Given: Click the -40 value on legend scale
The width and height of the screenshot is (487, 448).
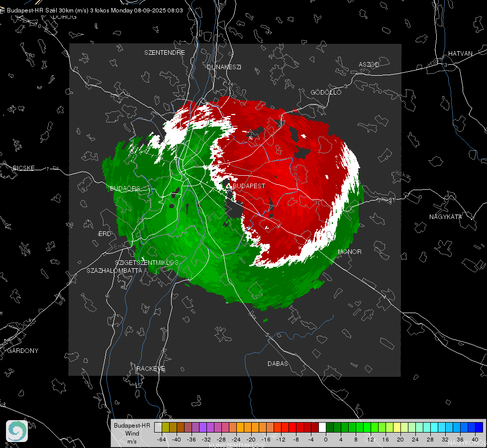Looking at the screenshot, I should (177, 440).
